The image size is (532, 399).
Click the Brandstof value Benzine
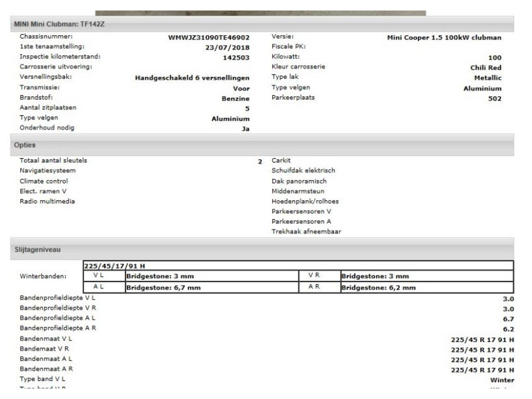[236, 99]
